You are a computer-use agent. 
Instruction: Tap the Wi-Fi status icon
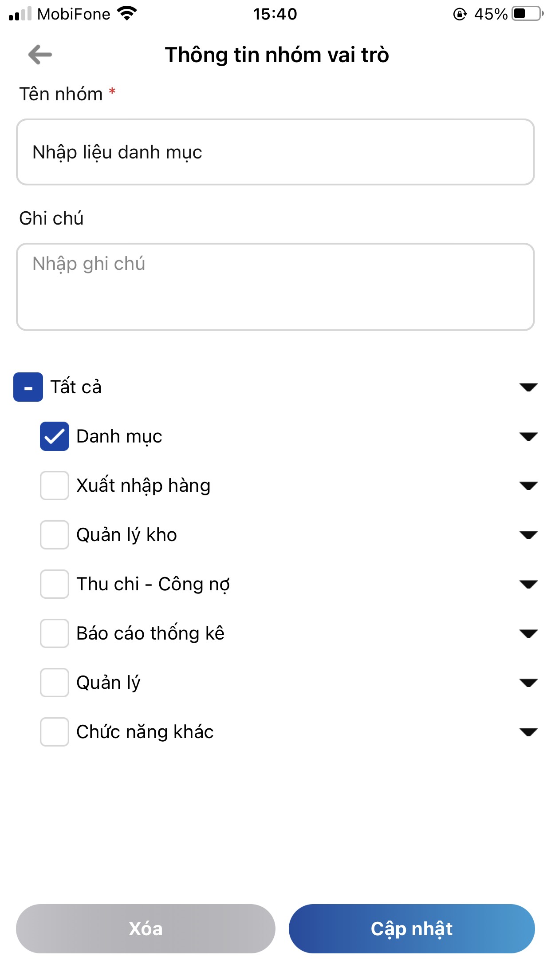click(127, 14)
